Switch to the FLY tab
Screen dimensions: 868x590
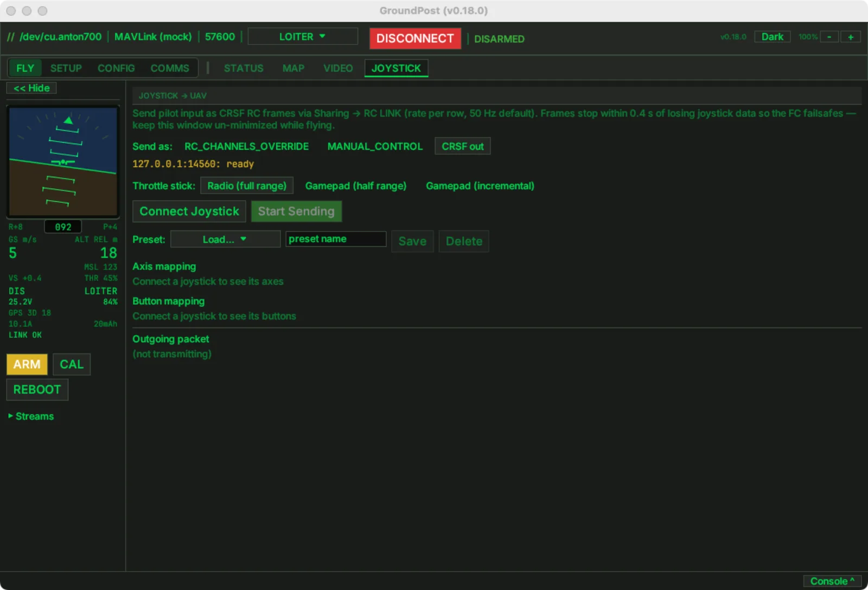(25, 68)
